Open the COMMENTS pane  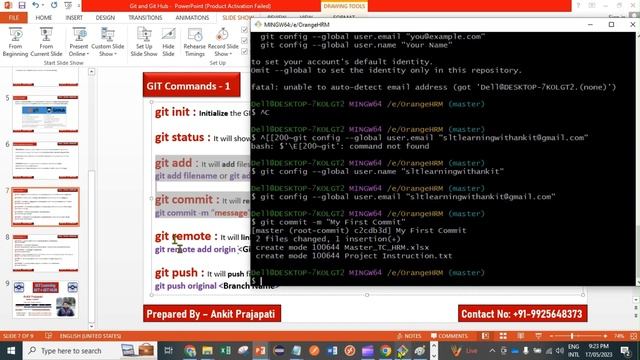click(x=449, y=336)
